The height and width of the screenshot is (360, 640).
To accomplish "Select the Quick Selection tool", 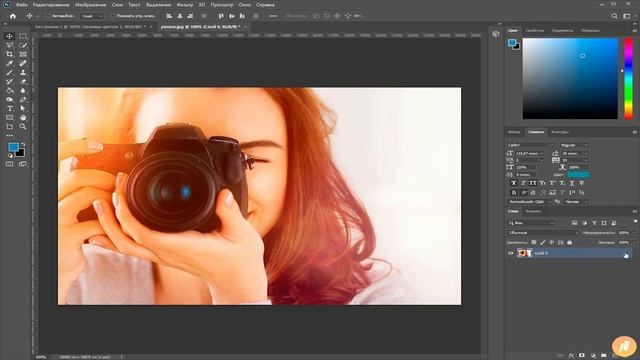I will tap(23, 45).
